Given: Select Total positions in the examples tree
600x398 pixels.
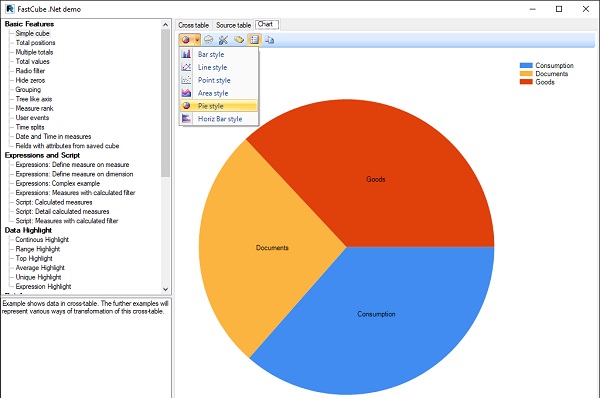Looking at the screenshot, I should [35, 43].
